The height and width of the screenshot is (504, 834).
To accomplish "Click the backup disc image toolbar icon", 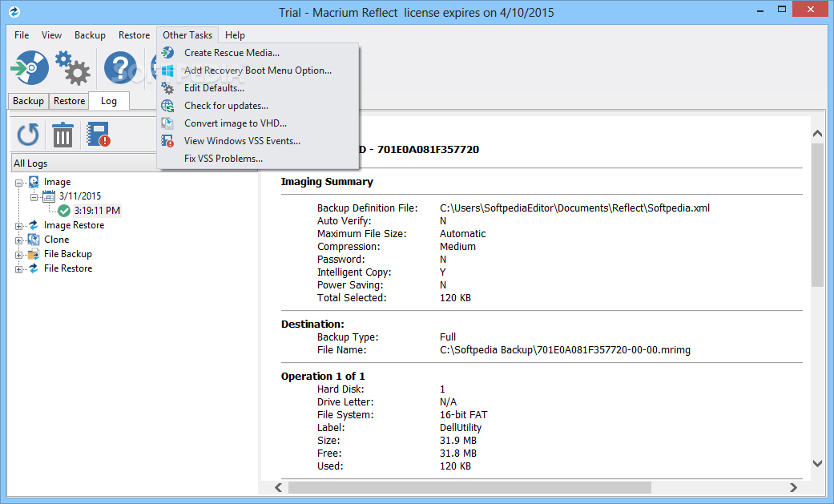I will pyautogui.click(x=30, y=67).
